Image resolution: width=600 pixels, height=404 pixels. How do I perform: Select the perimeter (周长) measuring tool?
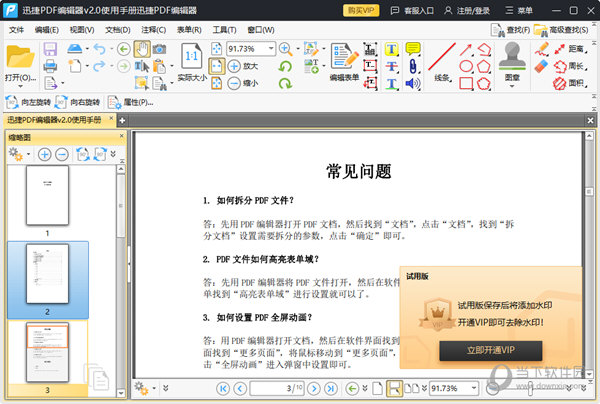(570, 66)
